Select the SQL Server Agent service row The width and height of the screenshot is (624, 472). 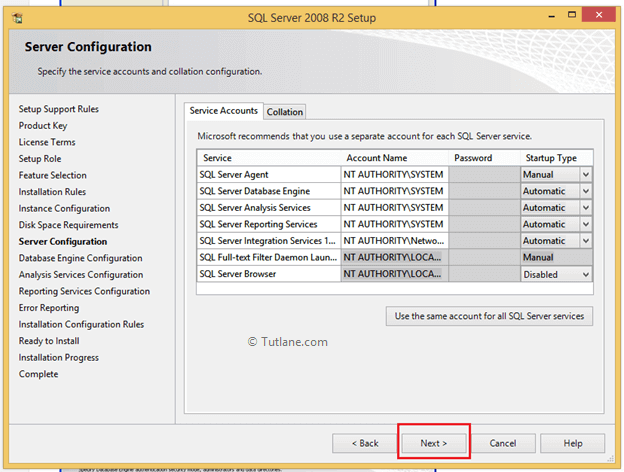(269, 174)
